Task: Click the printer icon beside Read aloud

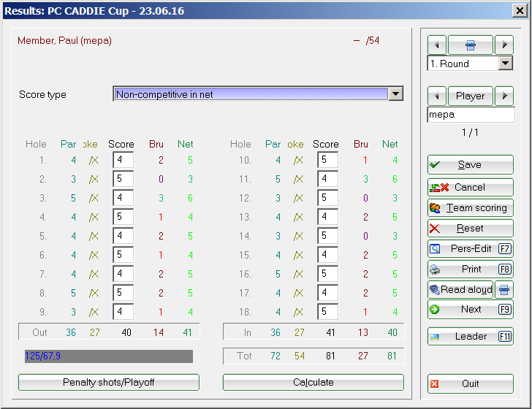Action: (504, 290)
